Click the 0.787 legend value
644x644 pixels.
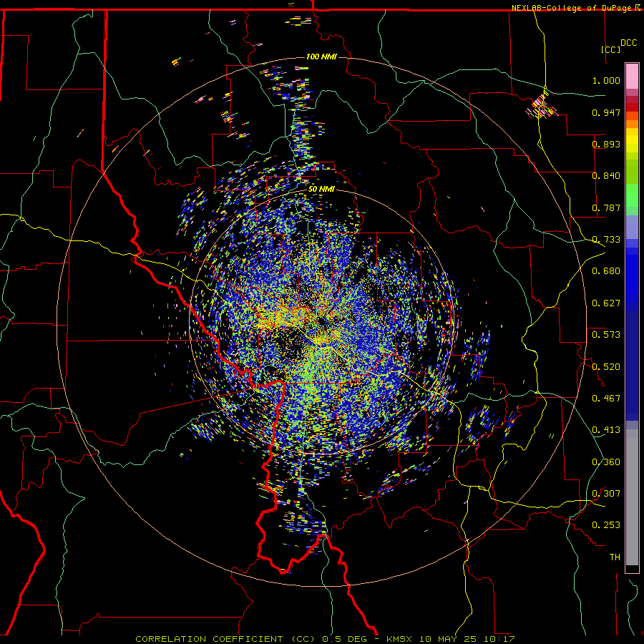(606, 208)
